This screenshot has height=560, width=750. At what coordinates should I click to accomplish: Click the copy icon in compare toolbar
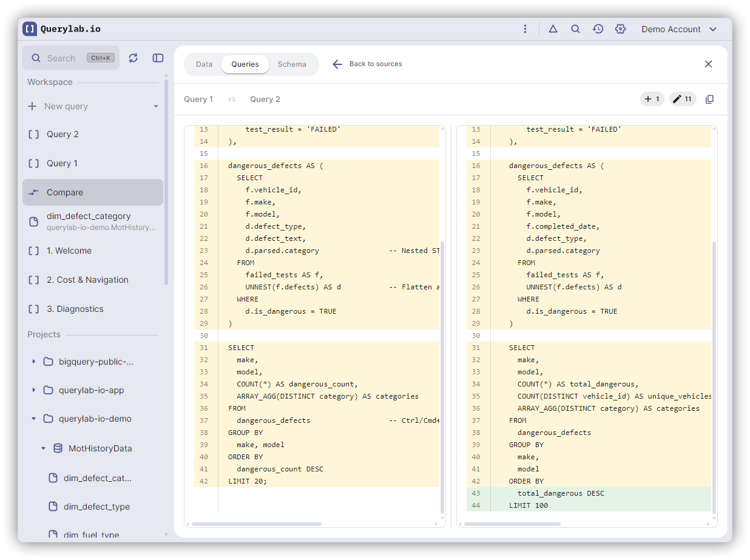click(x=709, y=99)
